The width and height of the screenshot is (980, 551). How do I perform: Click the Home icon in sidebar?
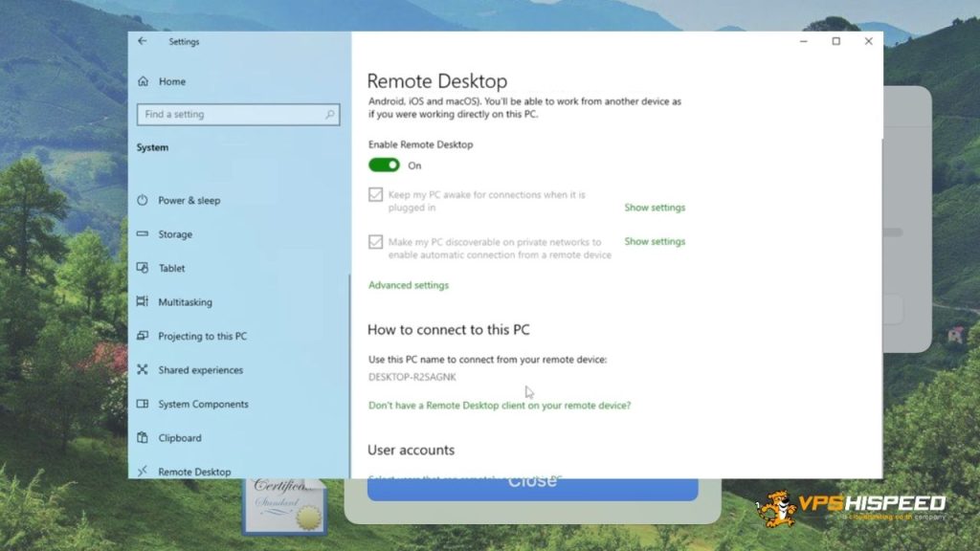pos(144,82)
